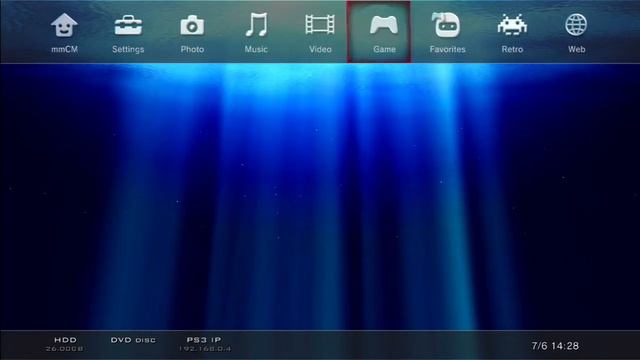
Task: Open the mmCM home icon
Action: click(64, 25)
